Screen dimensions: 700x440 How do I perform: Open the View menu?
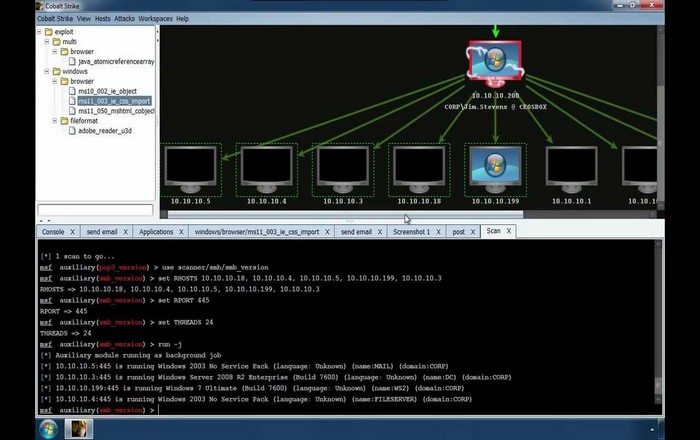pyautogui.click(x=84, y=19)
